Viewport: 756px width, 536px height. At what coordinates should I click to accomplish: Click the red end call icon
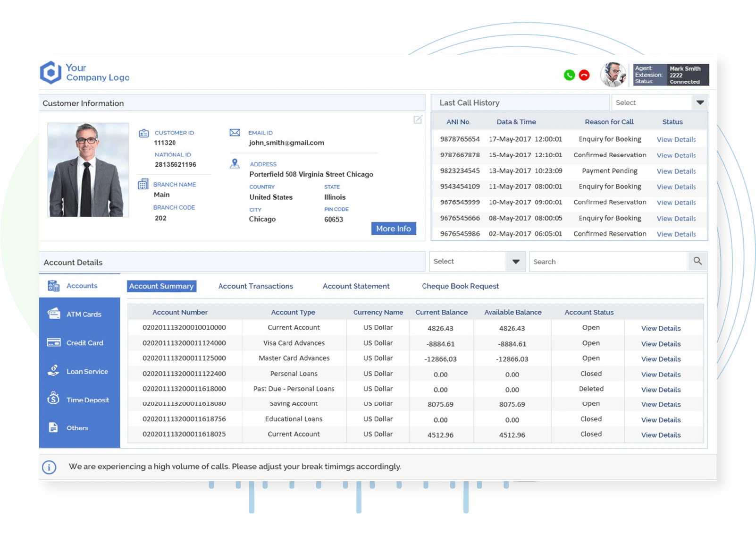[x=584, y=75]
